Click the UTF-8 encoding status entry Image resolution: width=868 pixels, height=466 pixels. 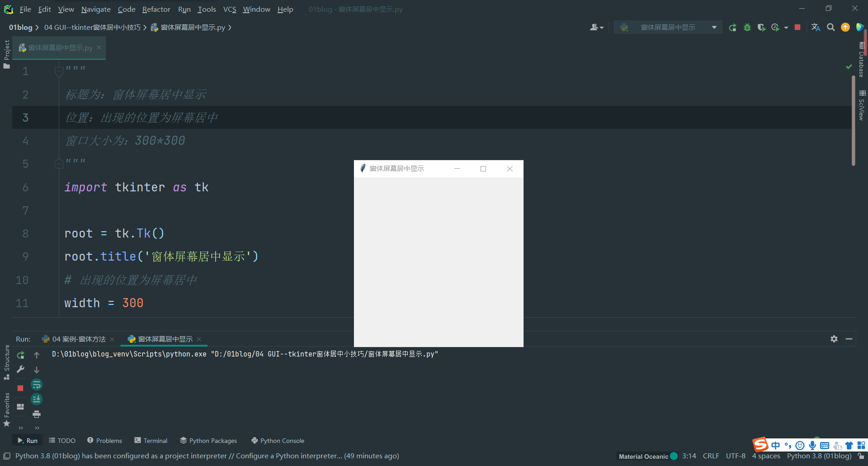click(x=736, y=456)
